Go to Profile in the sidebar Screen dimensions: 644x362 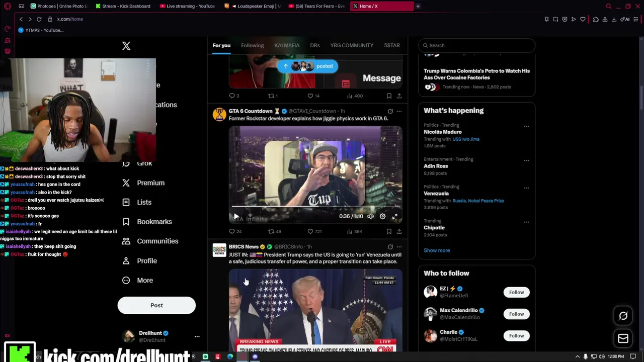click(x=140, y=261)
